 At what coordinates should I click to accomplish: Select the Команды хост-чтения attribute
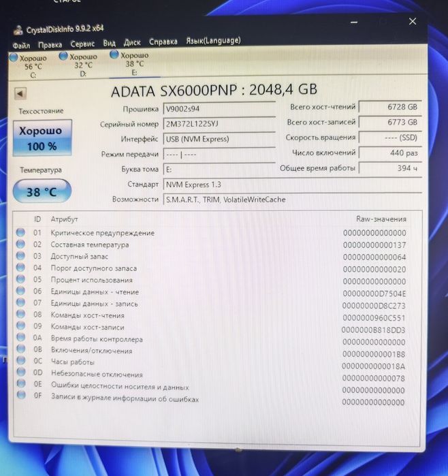[87, 315]
